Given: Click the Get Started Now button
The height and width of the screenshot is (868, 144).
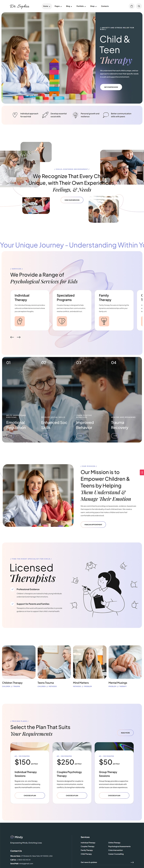Looking at the screenshot, I should tap(111, 87).
